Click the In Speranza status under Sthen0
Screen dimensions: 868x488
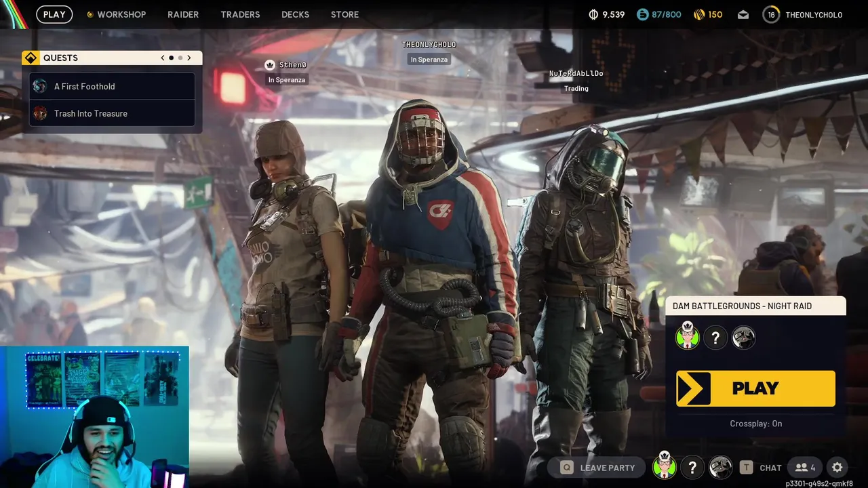coord(287,80)
